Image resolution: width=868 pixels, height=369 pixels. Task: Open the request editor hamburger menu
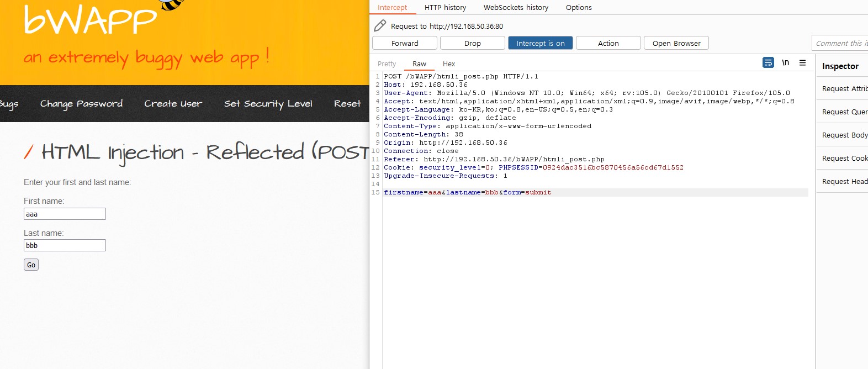pos(802,62)
